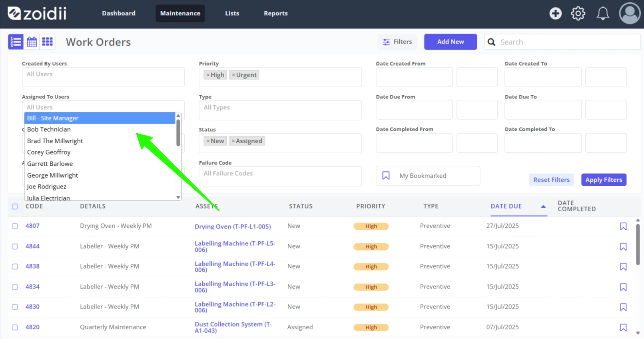Bookmark work order 4834
The image size is (644, 339).
click(x=623, y=287)
